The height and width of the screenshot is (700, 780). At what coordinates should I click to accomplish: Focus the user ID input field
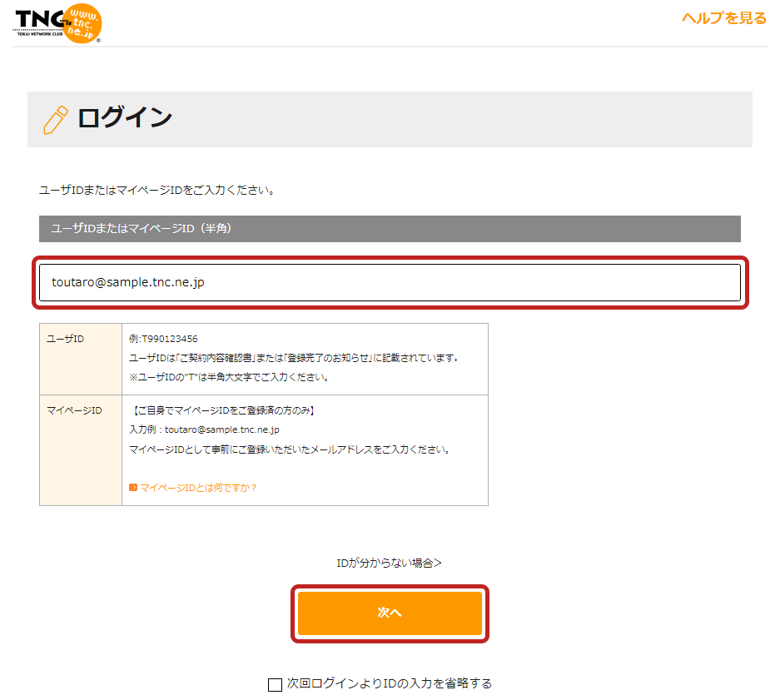click(x=390, y=283)
